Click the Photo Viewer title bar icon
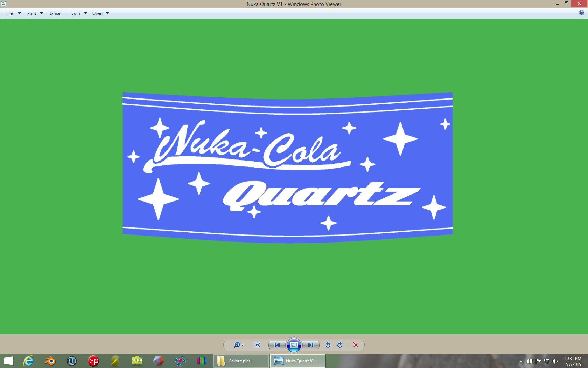This screenshot has width=588, height=368. (x=3, y=4)
